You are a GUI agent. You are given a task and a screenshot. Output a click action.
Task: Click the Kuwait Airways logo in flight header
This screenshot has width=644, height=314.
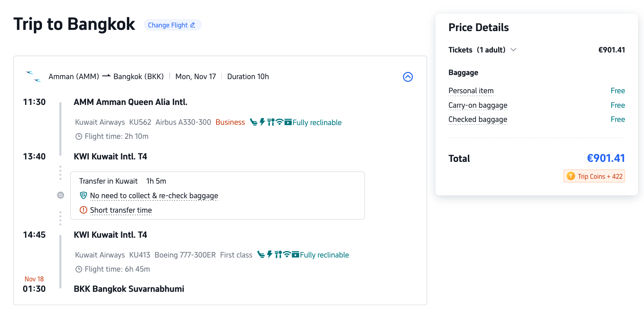click(34, 76)
